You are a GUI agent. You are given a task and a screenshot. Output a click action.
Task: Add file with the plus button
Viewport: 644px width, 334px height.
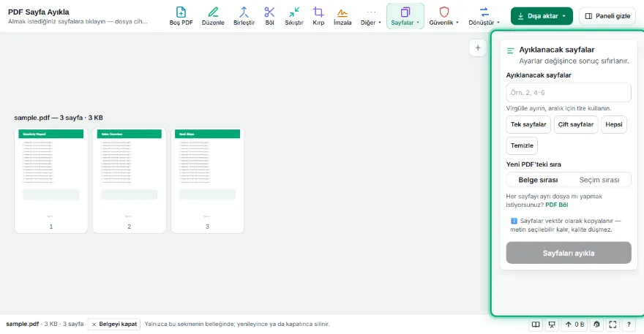pyautogui.click(x=478, y=48)
